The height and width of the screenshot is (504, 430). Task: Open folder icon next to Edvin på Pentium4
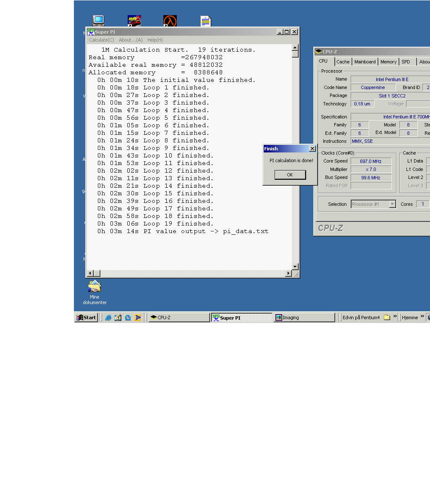pyautogui.click(x=387, y=318)
